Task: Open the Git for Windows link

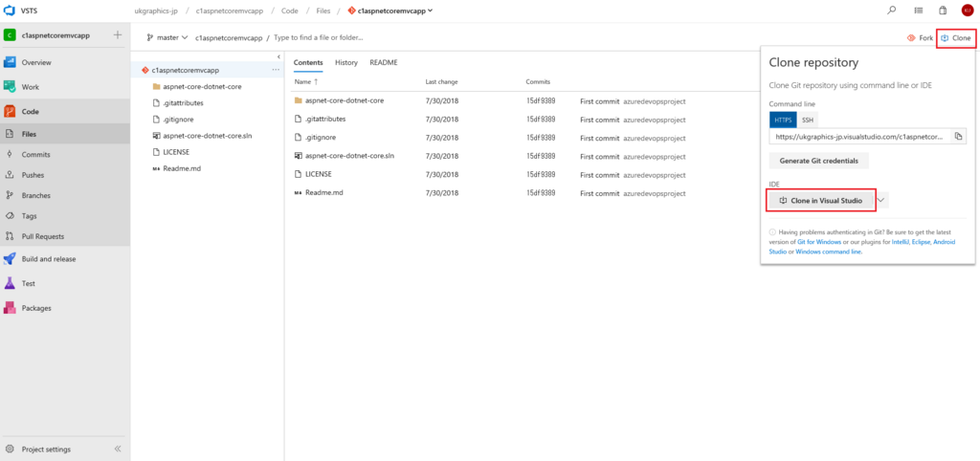Action: tap(817, 241)
